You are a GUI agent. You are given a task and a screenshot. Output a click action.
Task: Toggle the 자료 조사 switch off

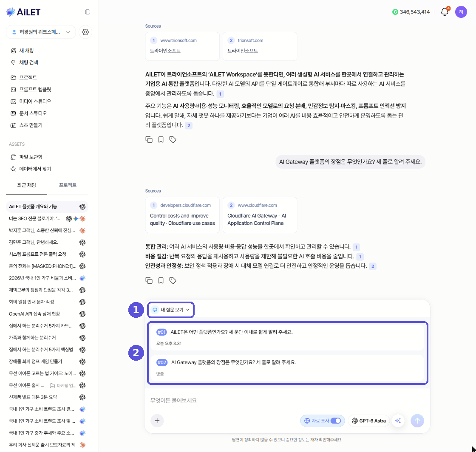(335, 421)
